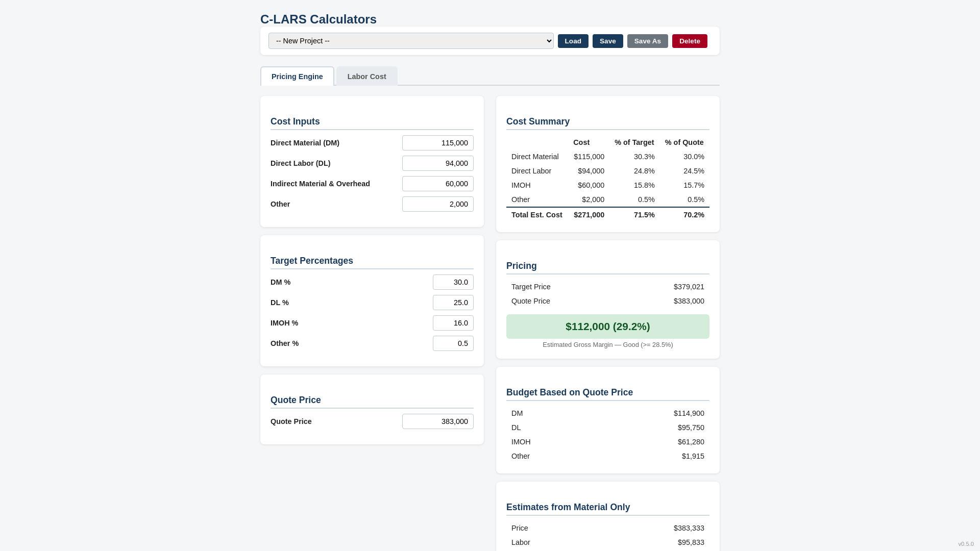
Task: Focus the Quote Price input field
Action: pos(438,421)
